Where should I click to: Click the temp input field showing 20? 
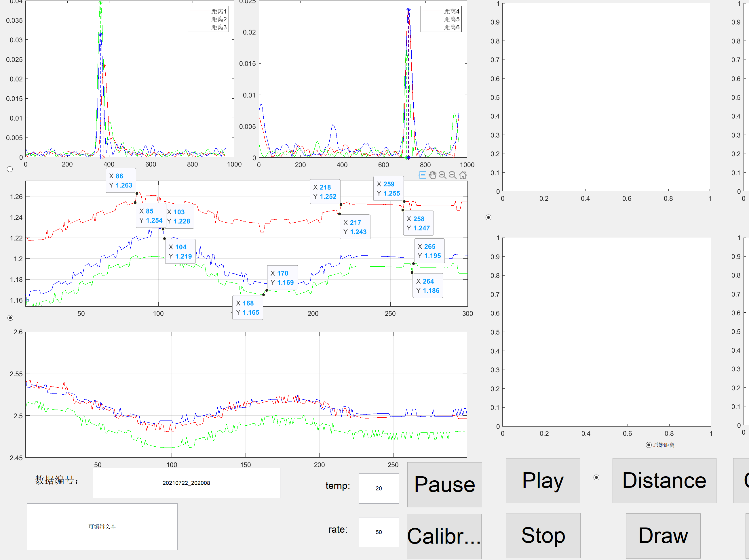379,488
